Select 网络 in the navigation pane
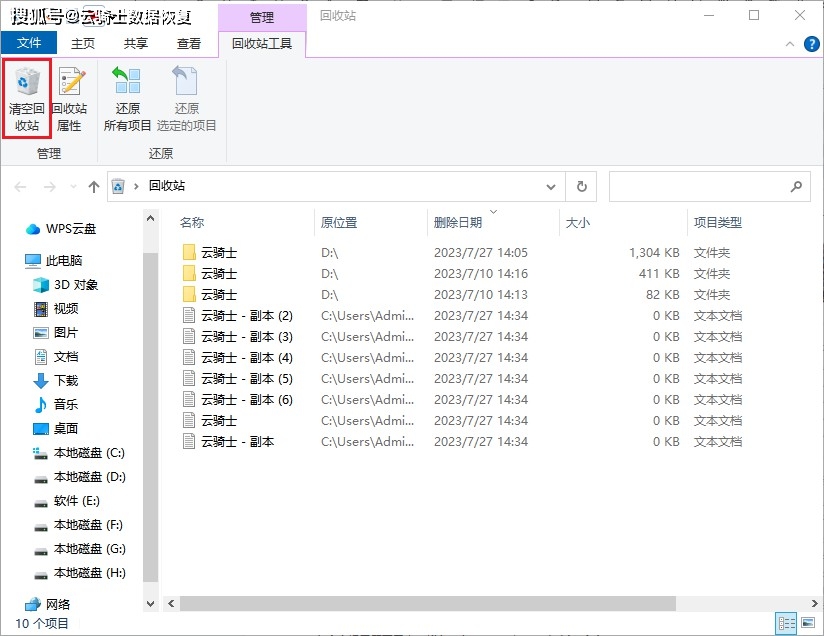 click(60, 602)
